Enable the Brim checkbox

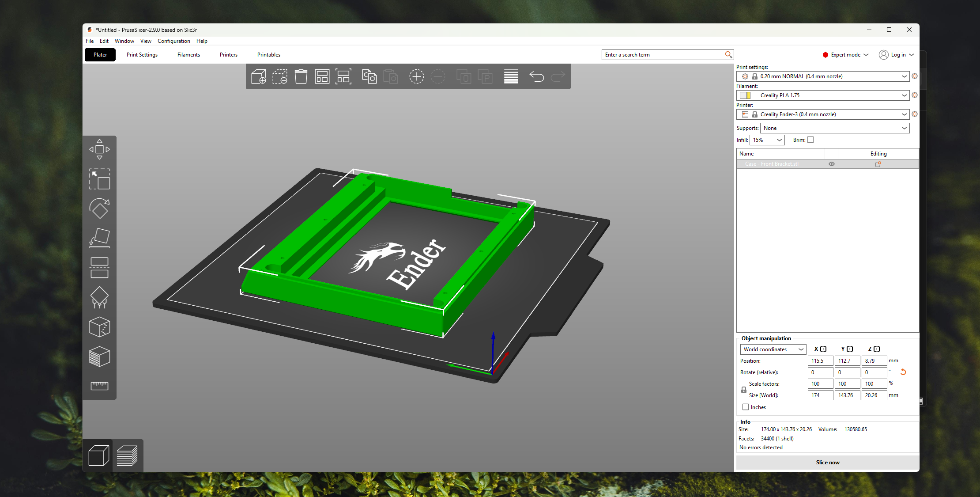coord(810,140)
